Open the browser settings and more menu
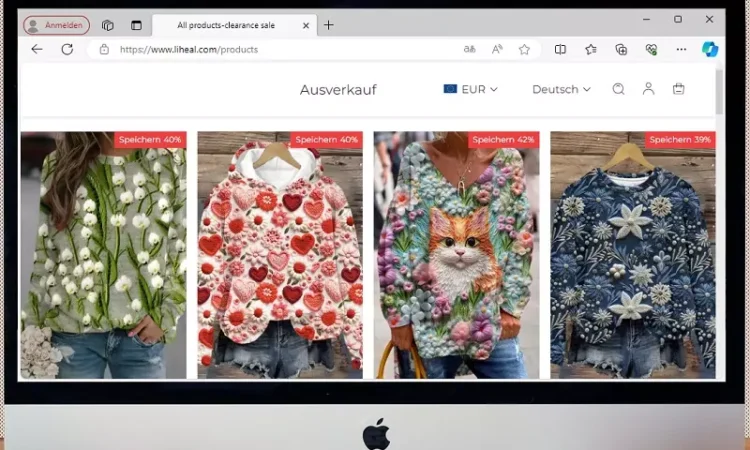750x450 pixels. [x=681, y=49]
